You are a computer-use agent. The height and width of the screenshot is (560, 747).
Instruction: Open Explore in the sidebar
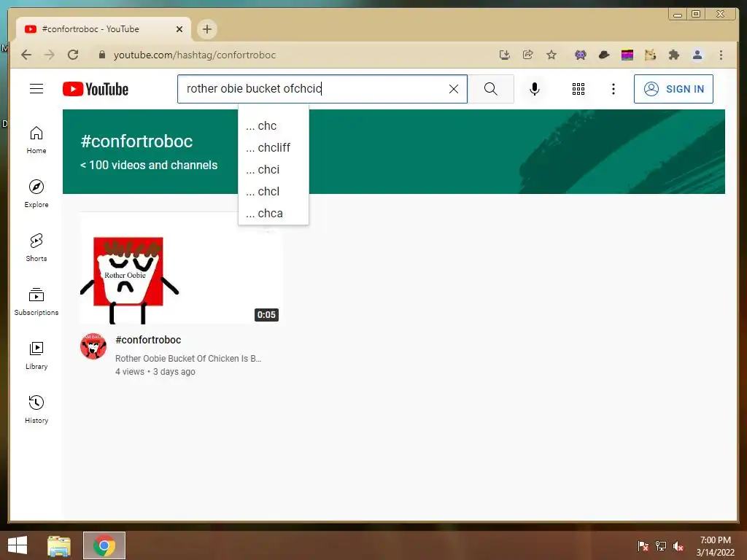pyautogui.click(x=36, y=194)
